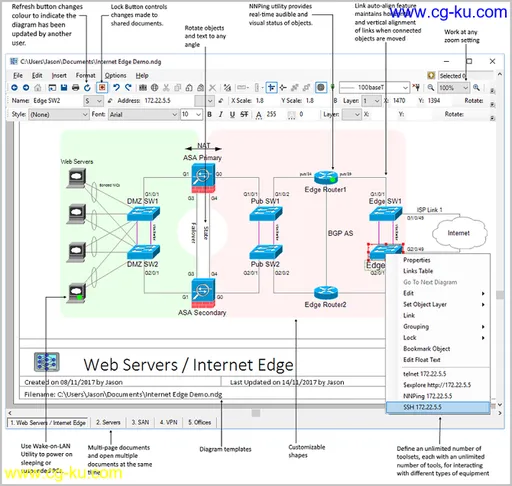Open the Options menu
This screenshot has width=512, height=486.
click(x=116, y=75)
